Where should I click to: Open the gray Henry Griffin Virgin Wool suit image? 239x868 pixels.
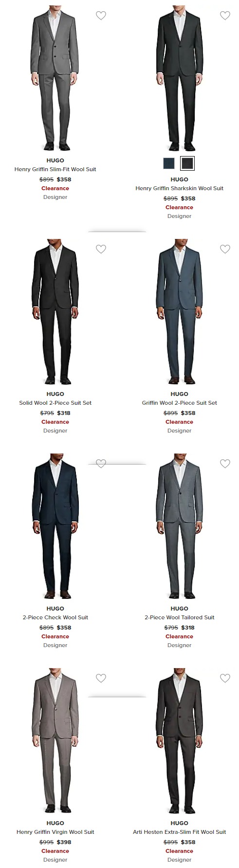click(x=55, y=741)
